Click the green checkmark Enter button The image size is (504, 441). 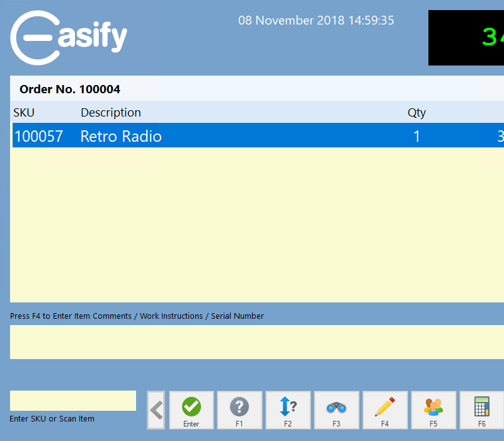click(192, 410)
